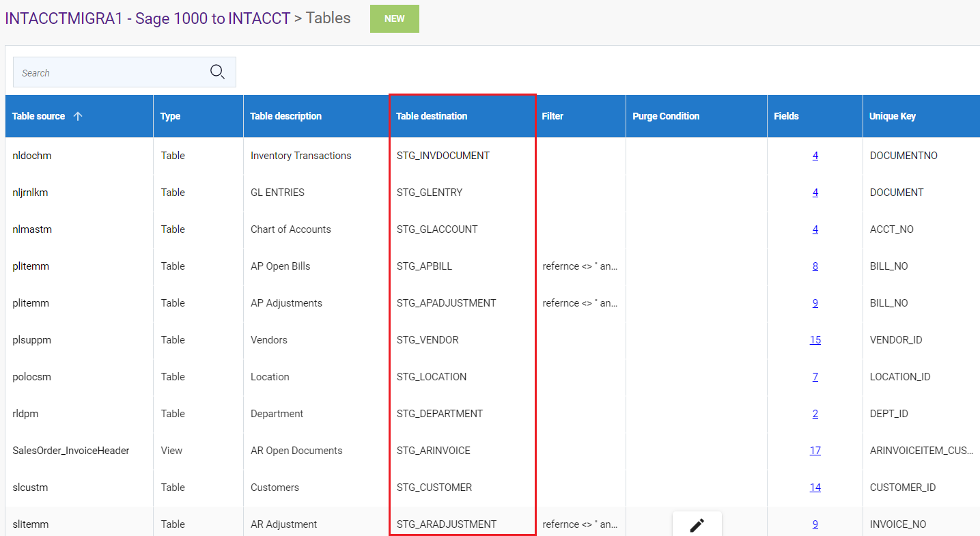Click the STG_GLACCOUNT destination cell
Viewport: 980px width, 536px height.
[x=437, y=229]
